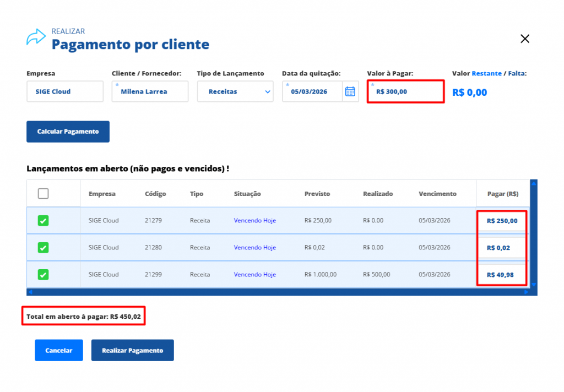Screen dimensions: 564x392
Task: Uncheck the row with code 21279
Action: tap(43, 221)
